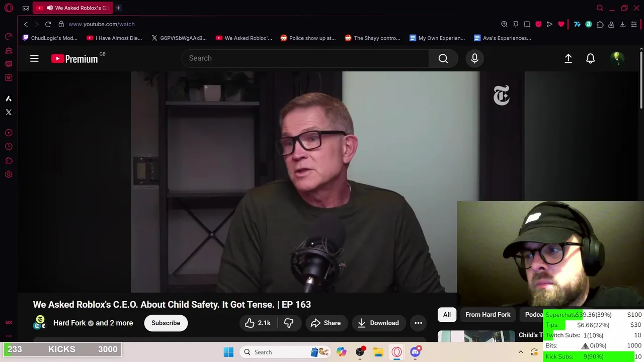Open Extensions cube icon in sidebar
Viewport: 644px width, 362px height.
(9, 160)
